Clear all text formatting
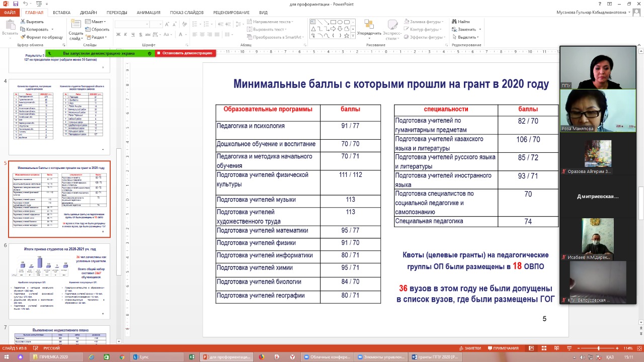Screen dimensions: 644x362 coord(184,24)
